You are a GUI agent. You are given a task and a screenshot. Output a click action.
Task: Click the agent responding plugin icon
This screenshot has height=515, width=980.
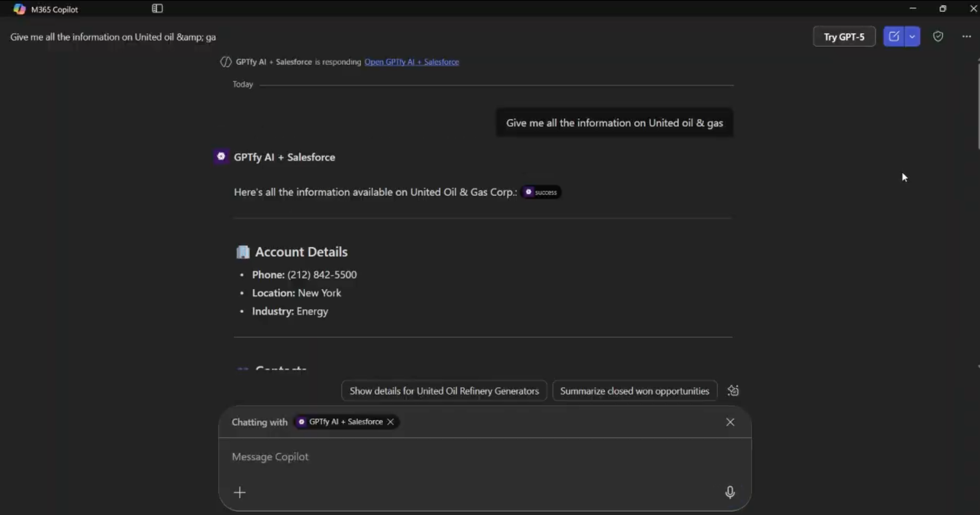(x=225, y=62)
